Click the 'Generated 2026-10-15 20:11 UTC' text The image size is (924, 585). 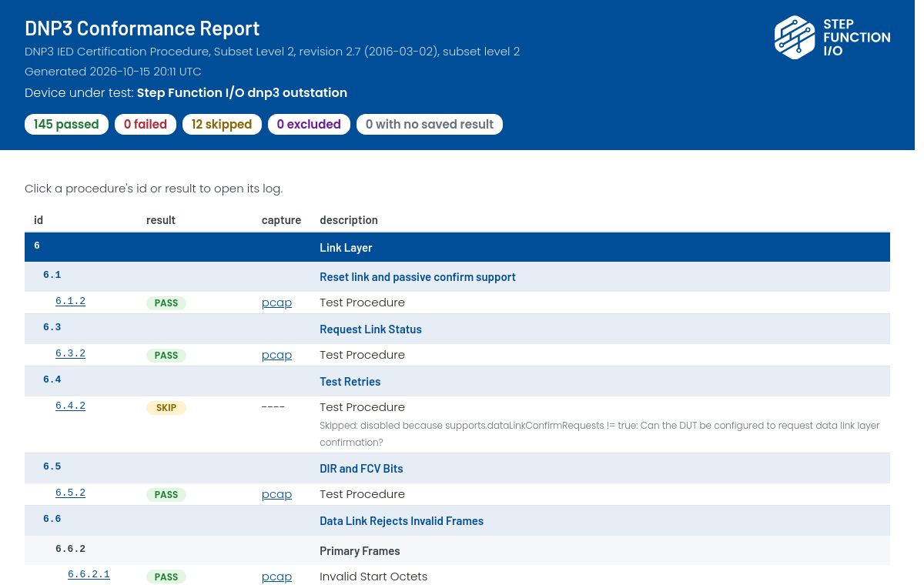click(x=113, y=72)
